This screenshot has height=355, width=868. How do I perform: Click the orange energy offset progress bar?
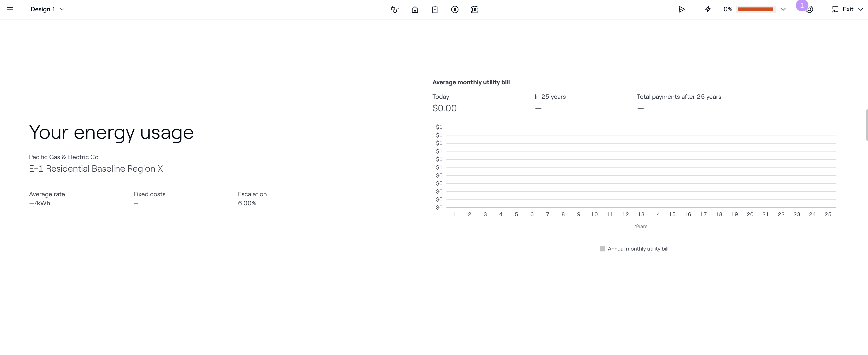pyautogui.click(x=755, y=9)
